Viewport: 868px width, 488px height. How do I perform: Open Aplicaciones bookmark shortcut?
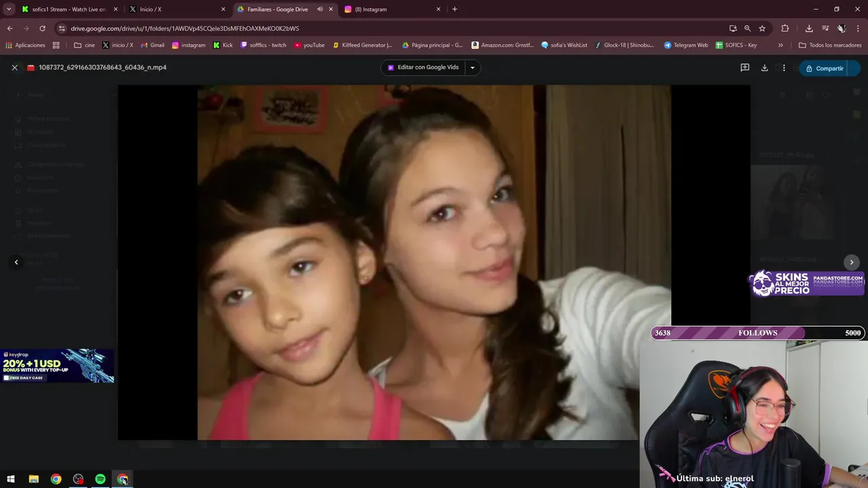pyautogui.click(x=25, y=45)
